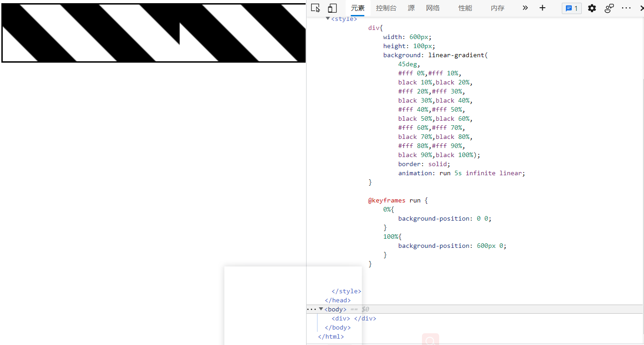Image resolution: width=644 pixels, height=345 pixels.
Task: Open the 网络 tab
Action: [x=433, y=8]
